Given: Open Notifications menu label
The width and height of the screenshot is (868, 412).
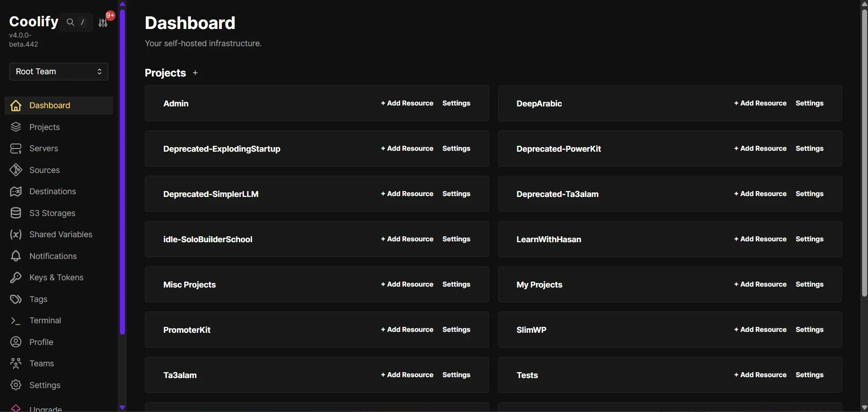Looking at the screenshot, I should (x=53, y=256).
